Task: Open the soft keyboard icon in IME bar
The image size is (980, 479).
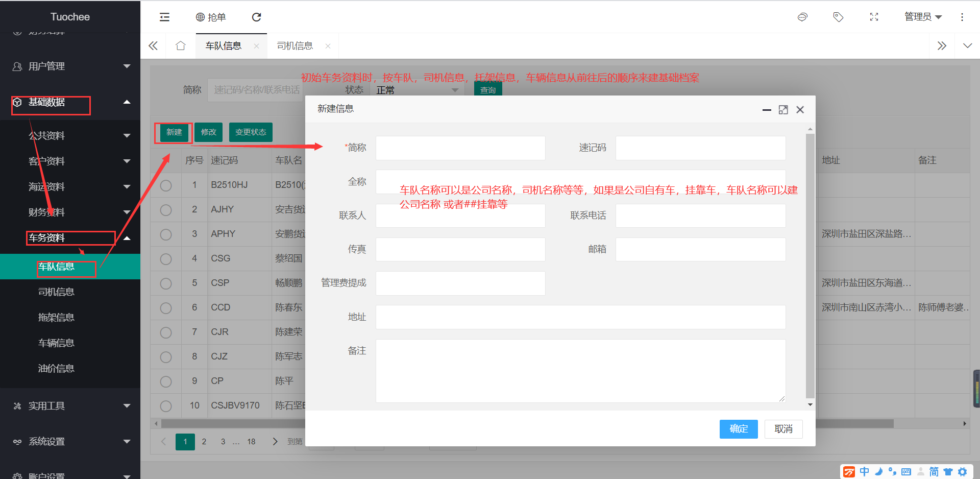Action: tap(906, 472)
